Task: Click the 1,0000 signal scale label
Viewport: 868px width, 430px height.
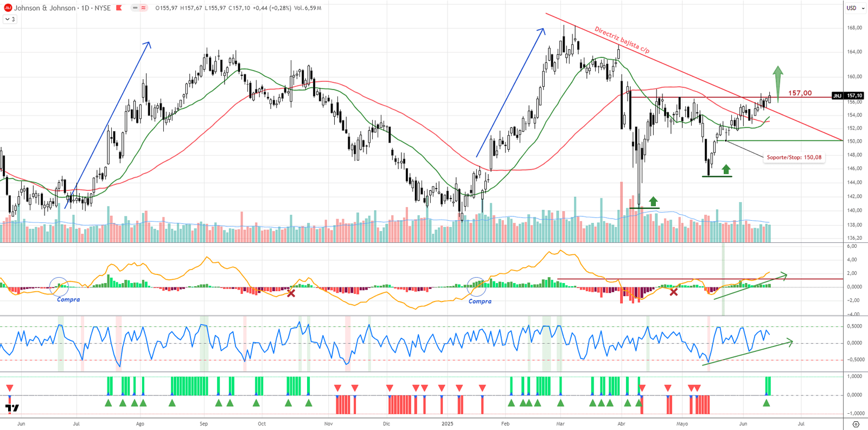Action: click(855, 376)
